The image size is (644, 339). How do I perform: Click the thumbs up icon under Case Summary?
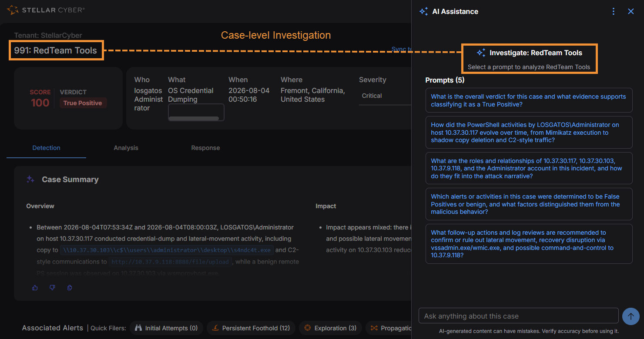pos(35,288)
